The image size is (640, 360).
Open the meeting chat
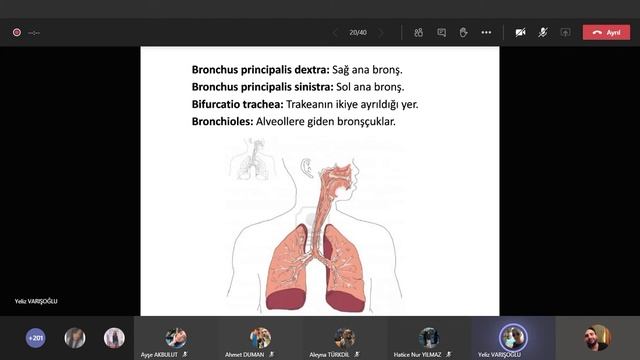tap(441, 32)
